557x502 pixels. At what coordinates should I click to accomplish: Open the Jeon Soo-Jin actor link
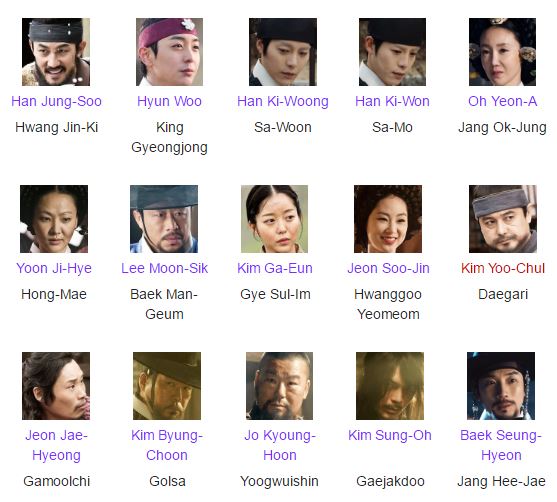click(388, 268)
